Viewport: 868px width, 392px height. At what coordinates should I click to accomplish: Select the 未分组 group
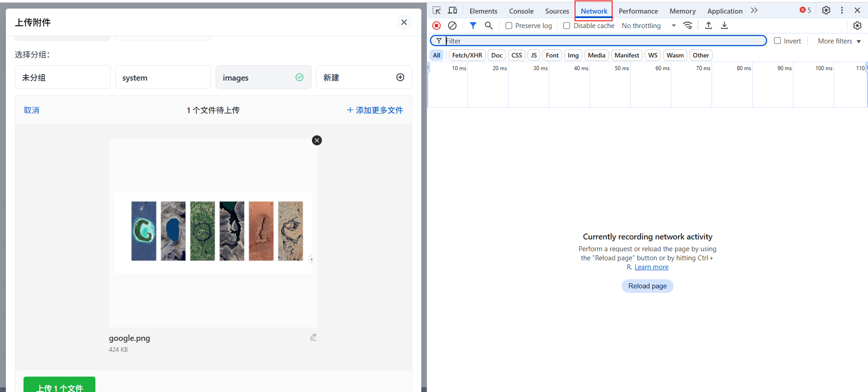(x=63, y=77)
